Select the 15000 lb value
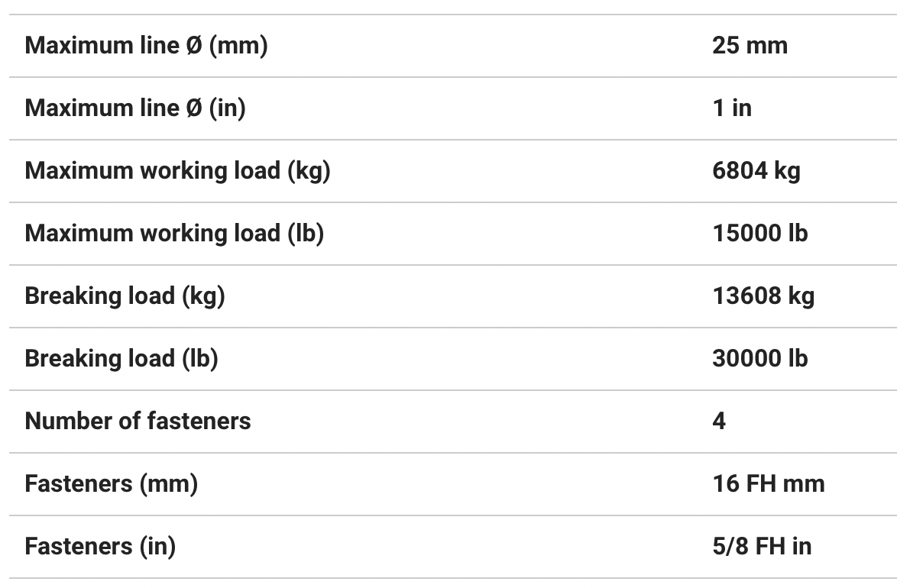 759,234
